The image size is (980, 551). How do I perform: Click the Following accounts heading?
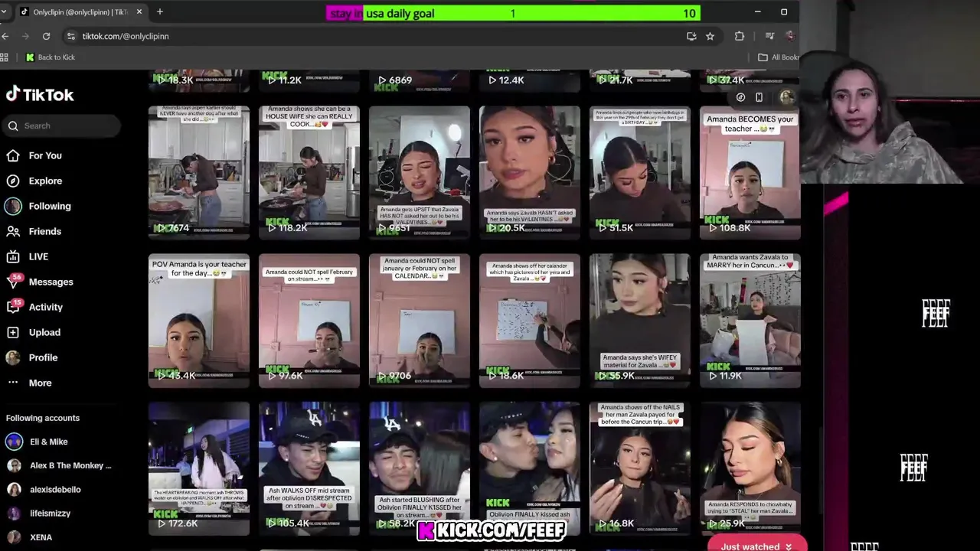(x=43, y=418)
